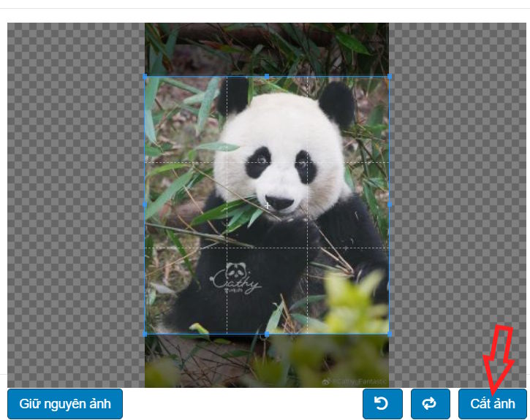Click the flip/swap arrows icon button
530x420 pixels.
(431, 403)
